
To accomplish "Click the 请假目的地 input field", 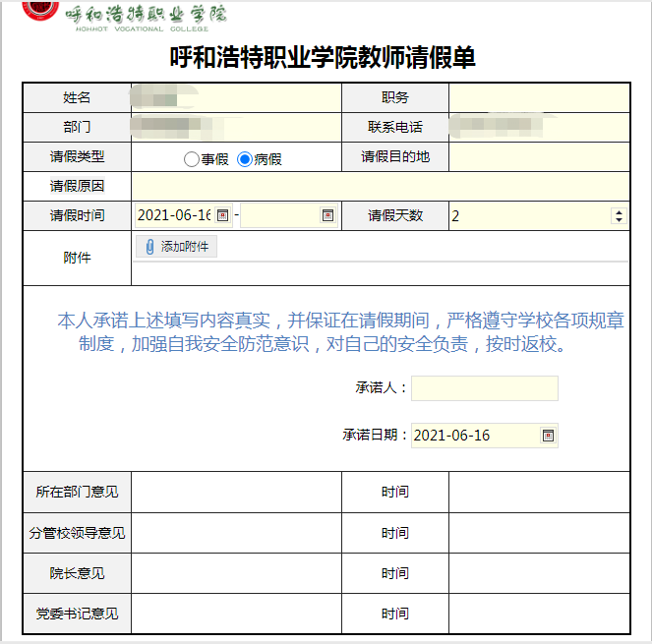I will 539,156.
